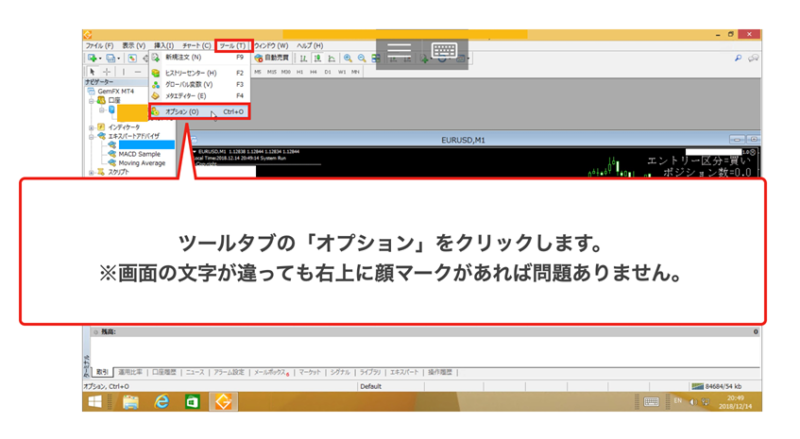
Task: Expand the インディケータ tree node
Action: [x=91, y=127]
